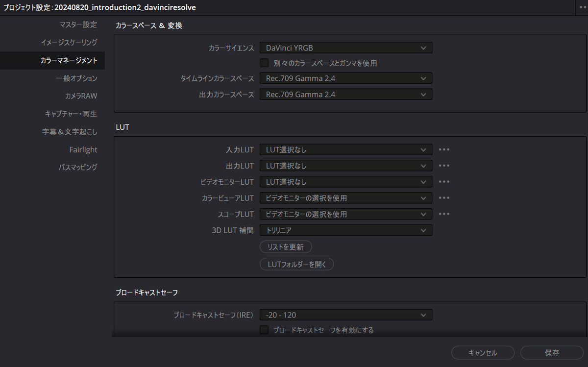Open the ブロードキャストセーフ(IRE) dropdown
This screenshot has width=588, height=367.
tap(346, 315)
